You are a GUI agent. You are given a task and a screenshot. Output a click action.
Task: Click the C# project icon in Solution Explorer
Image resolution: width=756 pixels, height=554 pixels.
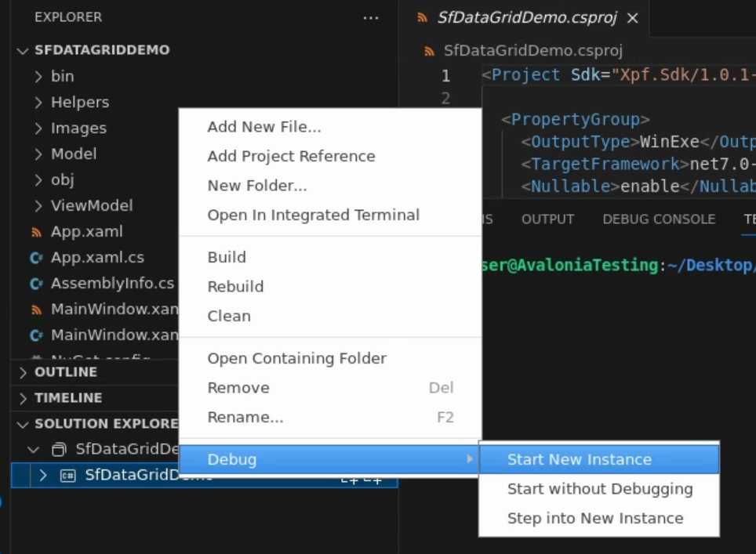[68, 476]
